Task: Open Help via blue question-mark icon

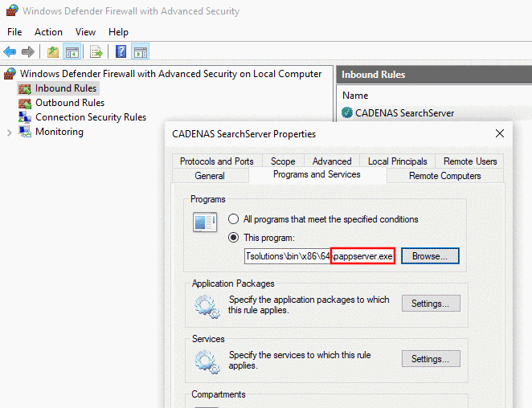Action: [x=121, y=52]
